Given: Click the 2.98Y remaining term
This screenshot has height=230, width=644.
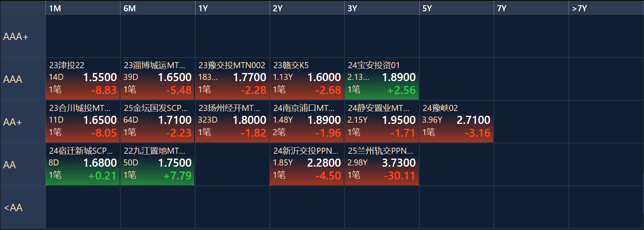Looking at the screenshot, I should pyautogui.click(x=357, y=163).
